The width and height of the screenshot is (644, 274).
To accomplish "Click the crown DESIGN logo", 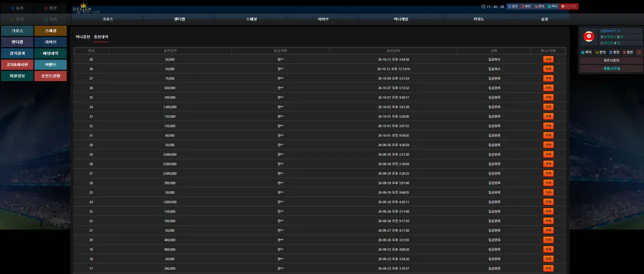I will tap(83, 8).
